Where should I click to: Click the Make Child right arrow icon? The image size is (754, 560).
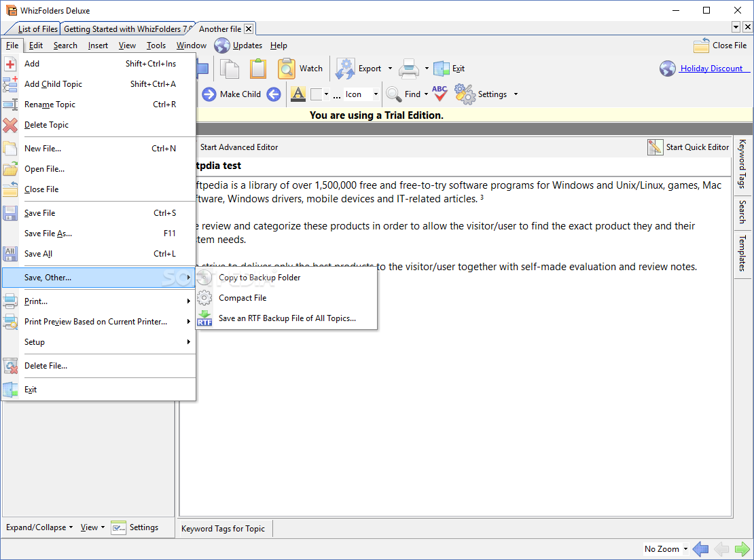click(209, 94)
